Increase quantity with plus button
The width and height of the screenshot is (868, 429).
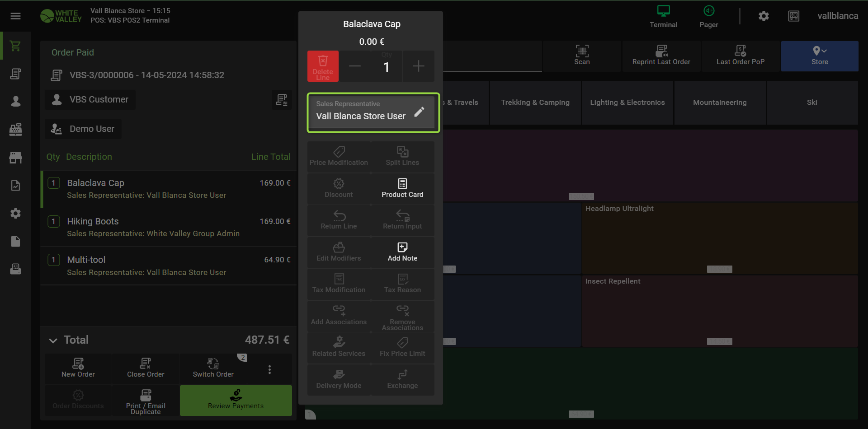coord(419,66)
